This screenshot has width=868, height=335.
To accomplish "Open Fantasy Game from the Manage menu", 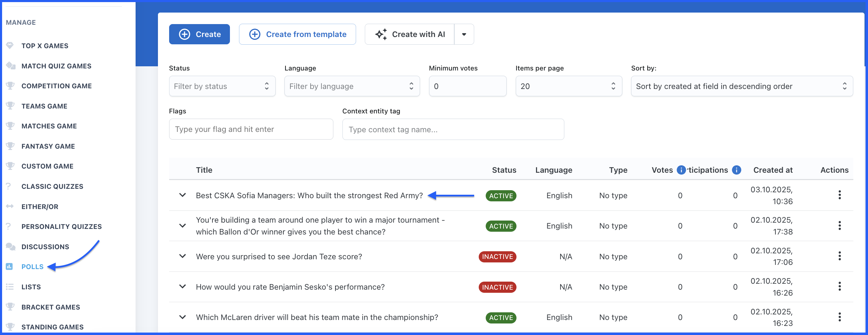I will point(48,146).
